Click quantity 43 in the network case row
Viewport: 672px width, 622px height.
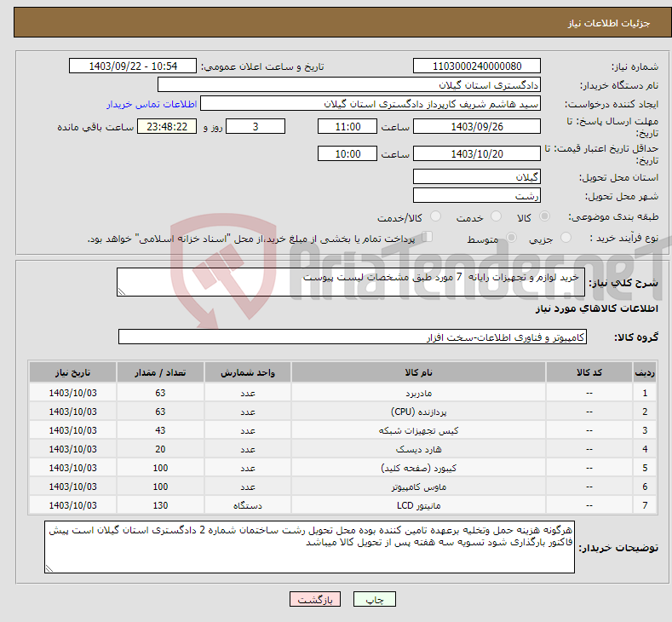pyautogui.click(x=160, y=430)
